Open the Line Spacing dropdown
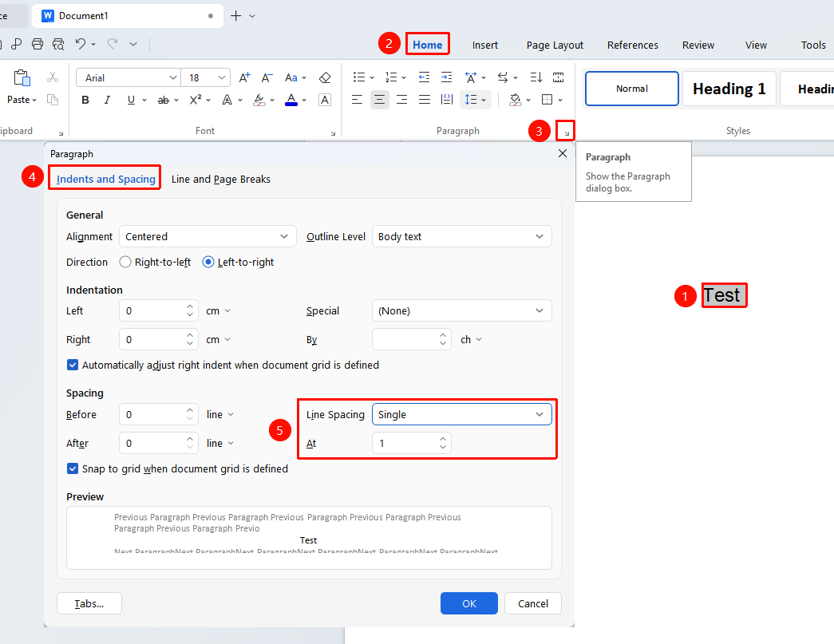The height and width of the screenshot is (644, 834). point(461,414)
